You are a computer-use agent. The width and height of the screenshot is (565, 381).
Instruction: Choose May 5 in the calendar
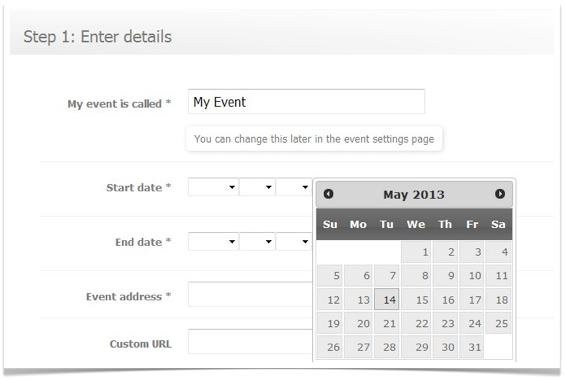click(x=330, y=275)
